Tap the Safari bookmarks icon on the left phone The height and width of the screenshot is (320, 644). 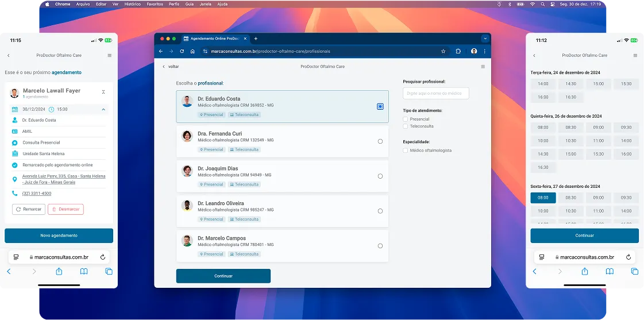point(84,271)
